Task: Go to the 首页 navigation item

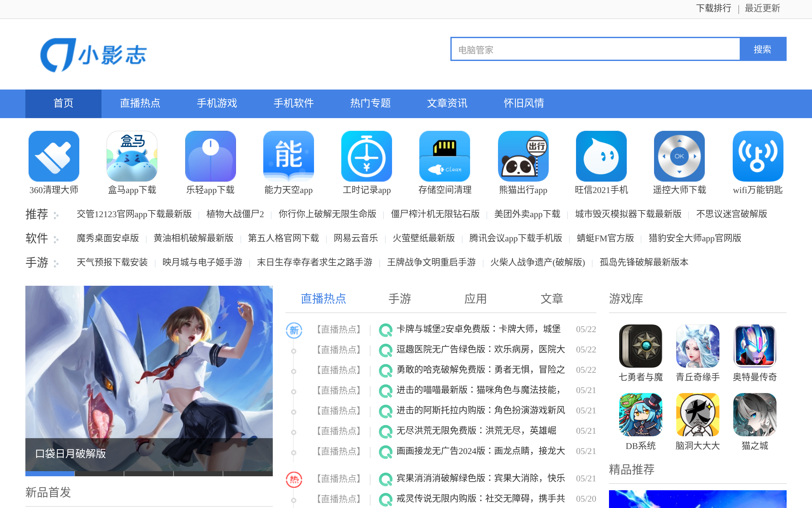Action: (63, 104)
